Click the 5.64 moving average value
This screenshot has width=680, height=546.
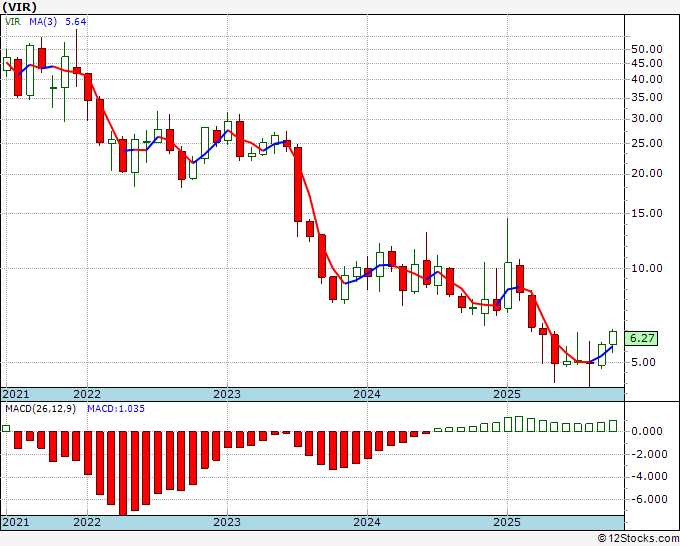[75, 22]
